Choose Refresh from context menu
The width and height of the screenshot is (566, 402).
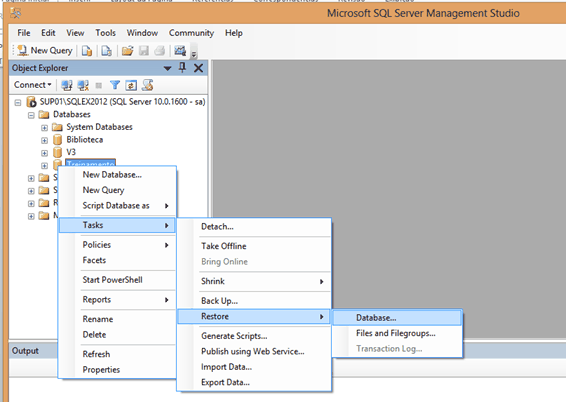coord(118,354)
